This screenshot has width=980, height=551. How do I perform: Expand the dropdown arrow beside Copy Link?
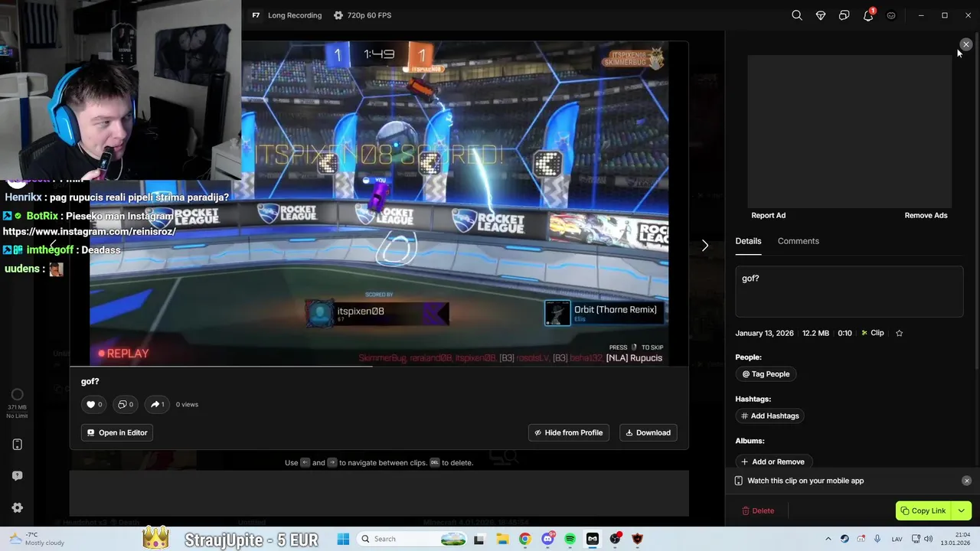coord(962,510)
